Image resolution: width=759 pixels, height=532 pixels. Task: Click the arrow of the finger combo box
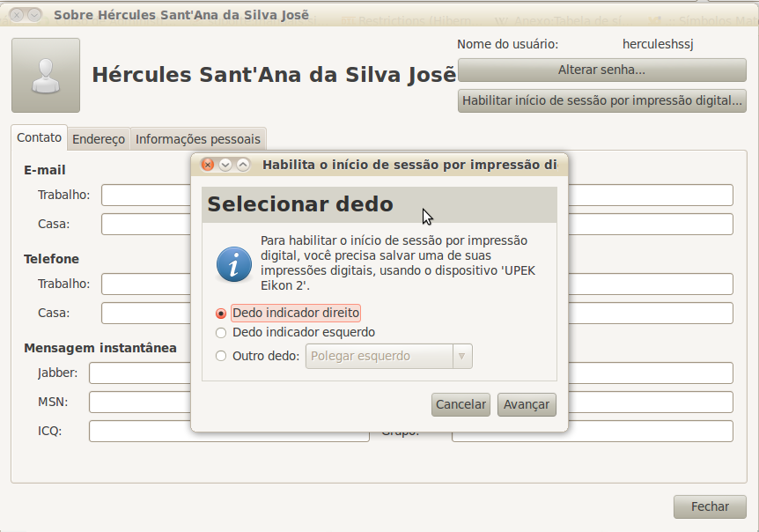(x=462, y=357)
